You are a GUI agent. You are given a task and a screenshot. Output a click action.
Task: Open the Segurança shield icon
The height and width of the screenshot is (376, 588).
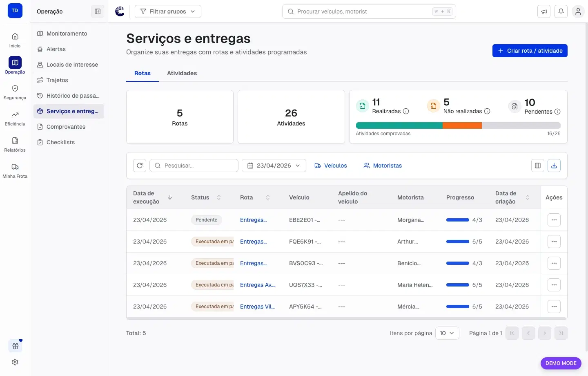(15, 88)
